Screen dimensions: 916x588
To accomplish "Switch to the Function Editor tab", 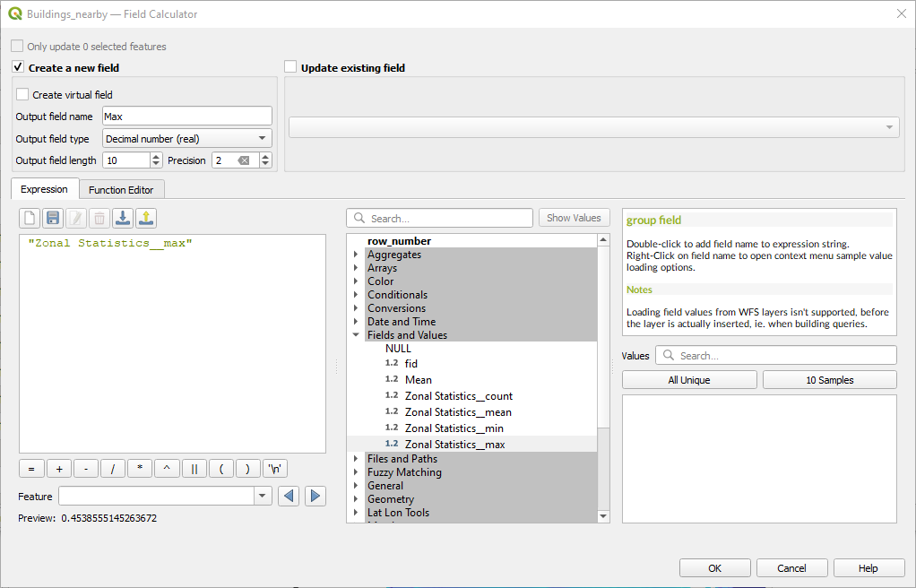I will [121, 190].
